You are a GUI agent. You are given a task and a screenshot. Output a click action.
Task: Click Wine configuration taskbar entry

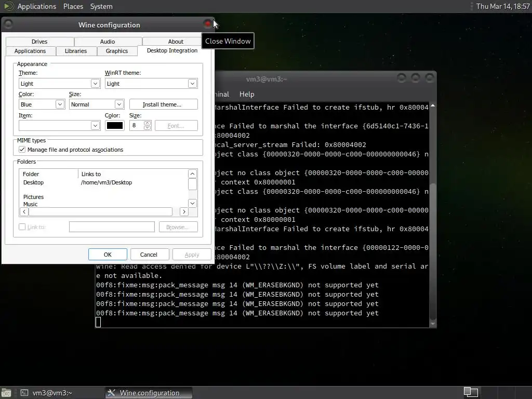(x=149, y=393)
